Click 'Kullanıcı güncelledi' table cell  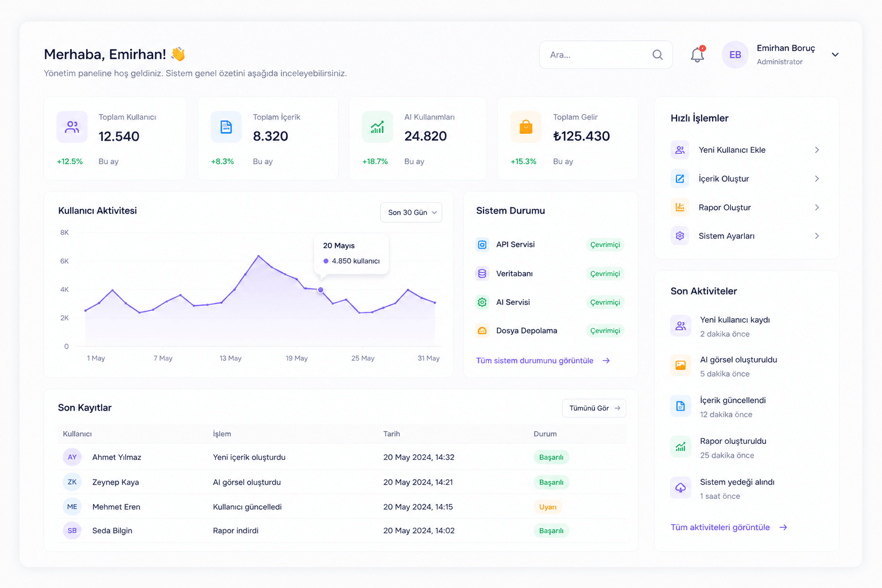(247, 507)
